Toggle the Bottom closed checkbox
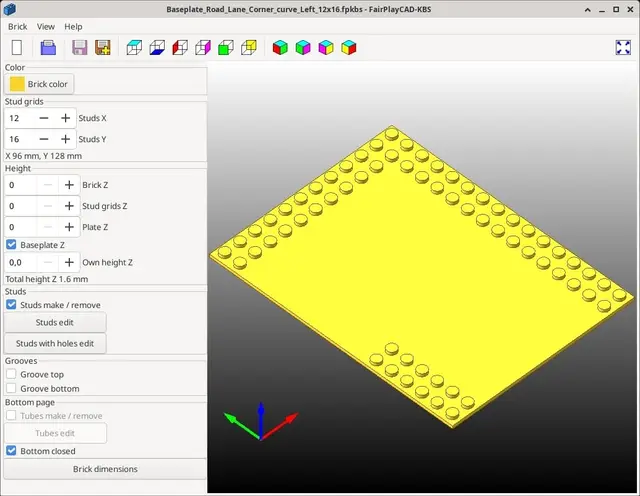The image size is (640, 496). click(11, 451)
